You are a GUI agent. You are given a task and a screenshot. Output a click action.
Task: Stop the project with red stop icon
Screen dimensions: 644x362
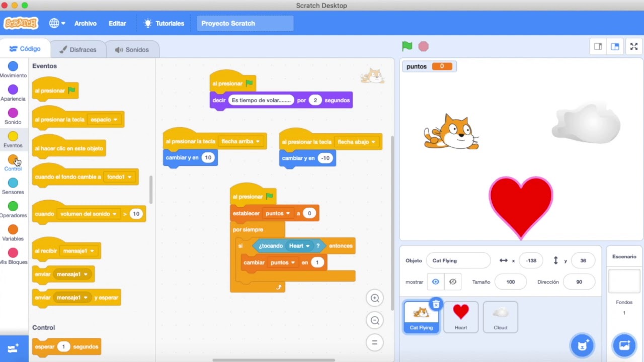[x=423, y=46]
